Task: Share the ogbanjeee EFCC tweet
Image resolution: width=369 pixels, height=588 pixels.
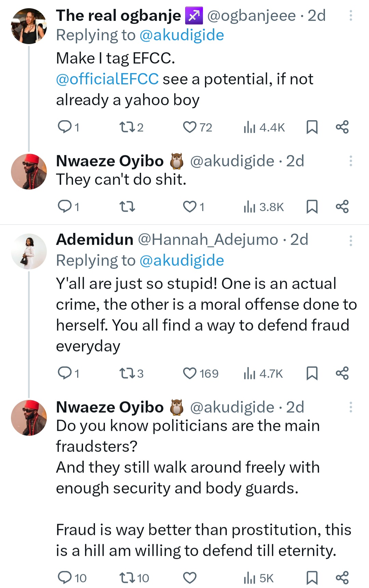Action: [x=342, y=127]
